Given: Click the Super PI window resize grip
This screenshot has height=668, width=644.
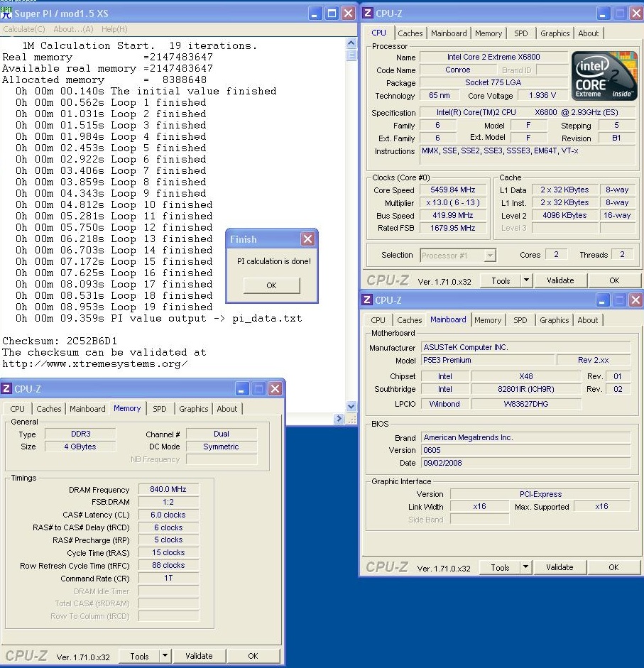Looking at the screenshot, I should tap(352, 420).
